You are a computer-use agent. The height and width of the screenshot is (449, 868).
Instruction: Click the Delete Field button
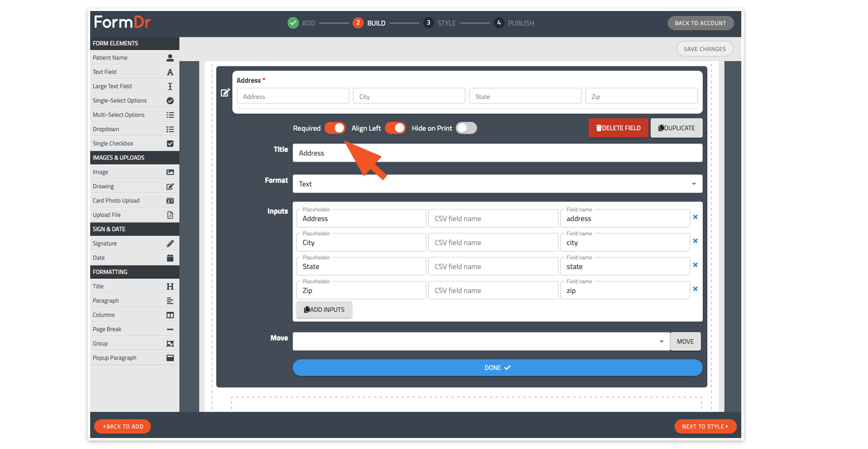tap(618, 128)
